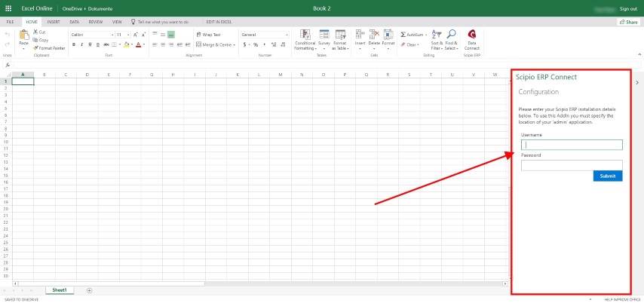Open the REVIEW ribbon tab
Image resolution: width=644 pixels, height=303 pixels.
[x=96, y=22]
